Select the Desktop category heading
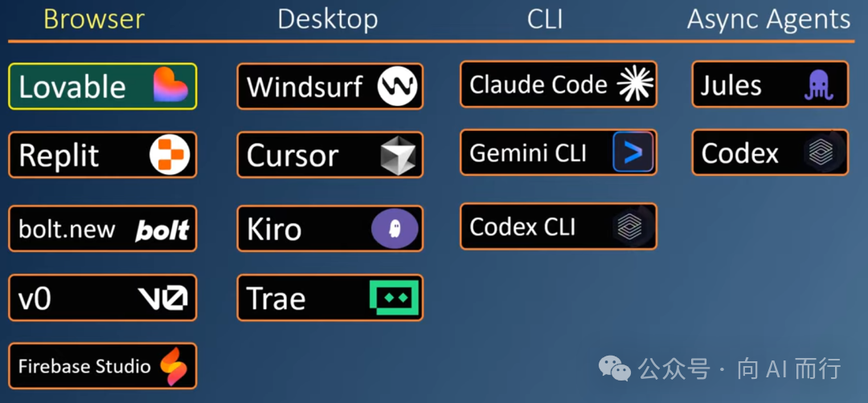The width and height of the screenshot is (868, 403). [328, 19]
